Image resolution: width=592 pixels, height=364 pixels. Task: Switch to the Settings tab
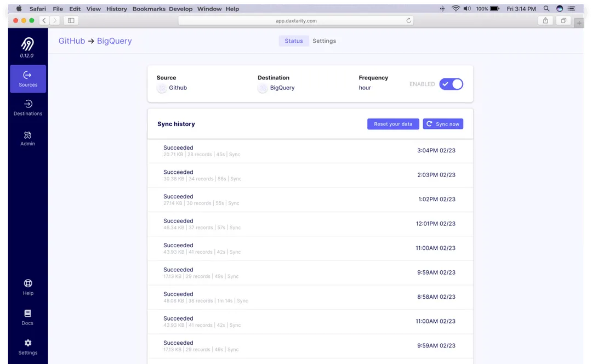point(325,41)
